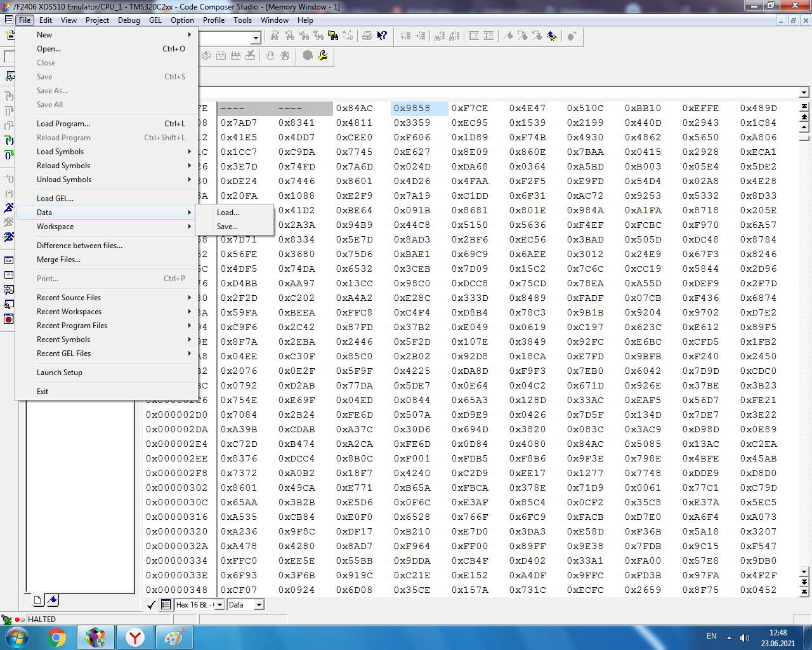This screenshot has height=650, width=812.
Task: Click the green arrow over braces icon
Action: pos(9,154)
